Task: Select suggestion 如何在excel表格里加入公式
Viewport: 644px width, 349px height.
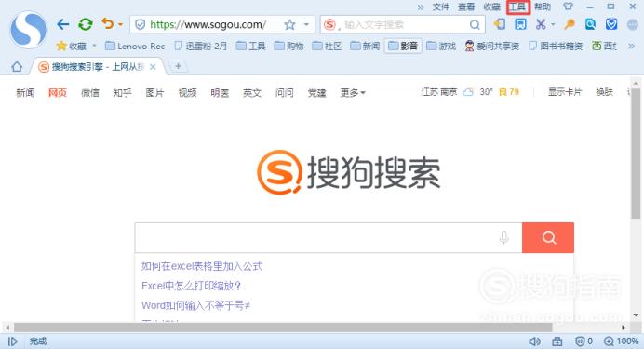Action: [x=202, y=266]
